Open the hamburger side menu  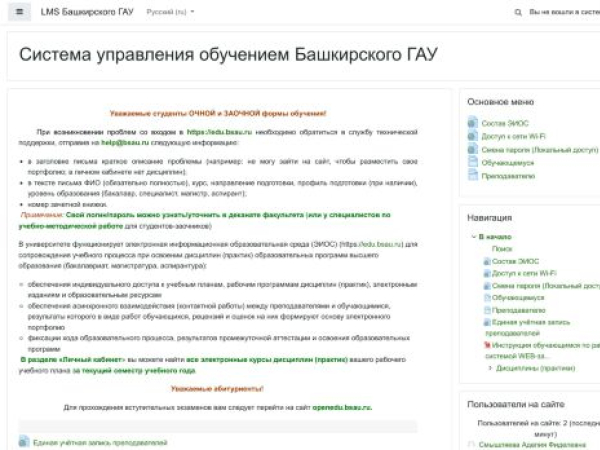(20, 13)
